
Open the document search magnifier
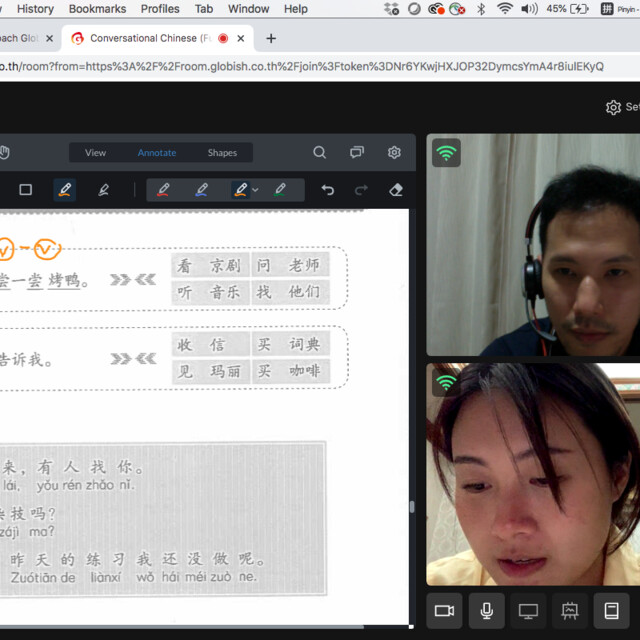point(319,152)
